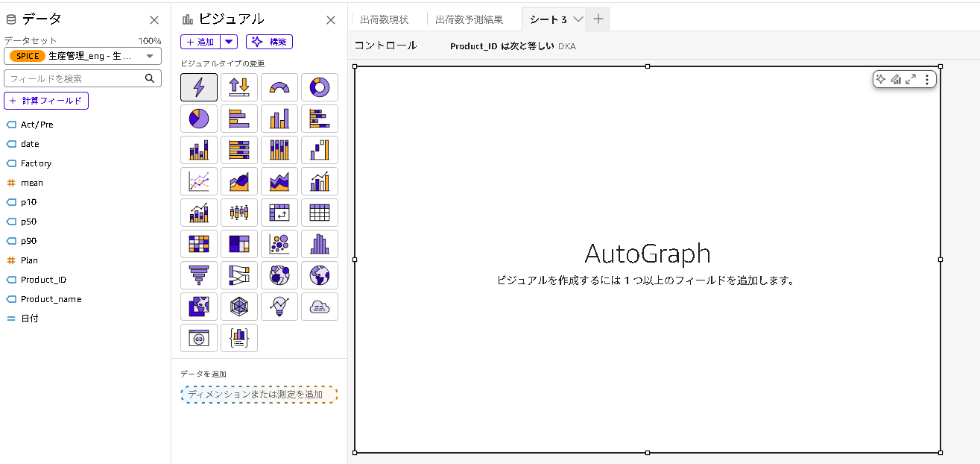This screenshot has height=464, width=980.
Task: Open the シート 3 tab dropdown arrow
Action: [578, 19]
